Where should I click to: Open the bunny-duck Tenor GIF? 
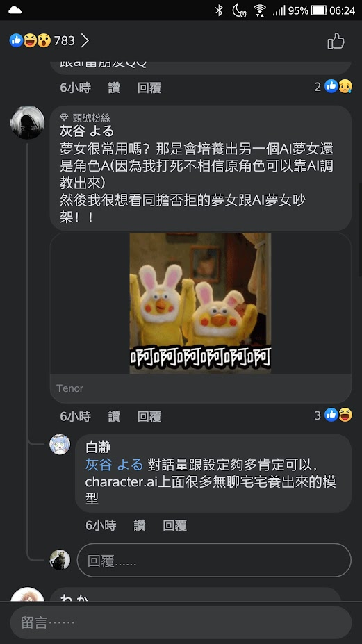click(200, 303)
